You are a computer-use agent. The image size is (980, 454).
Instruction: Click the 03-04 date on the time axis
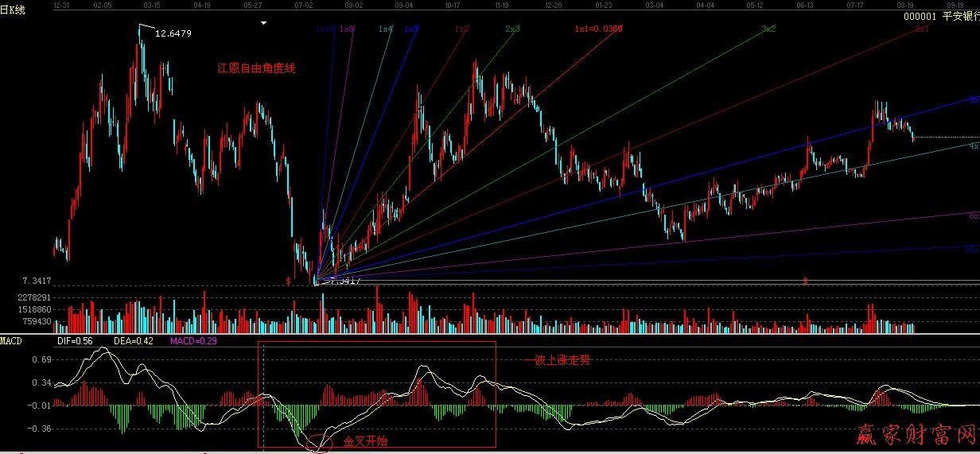pos(655,5)
